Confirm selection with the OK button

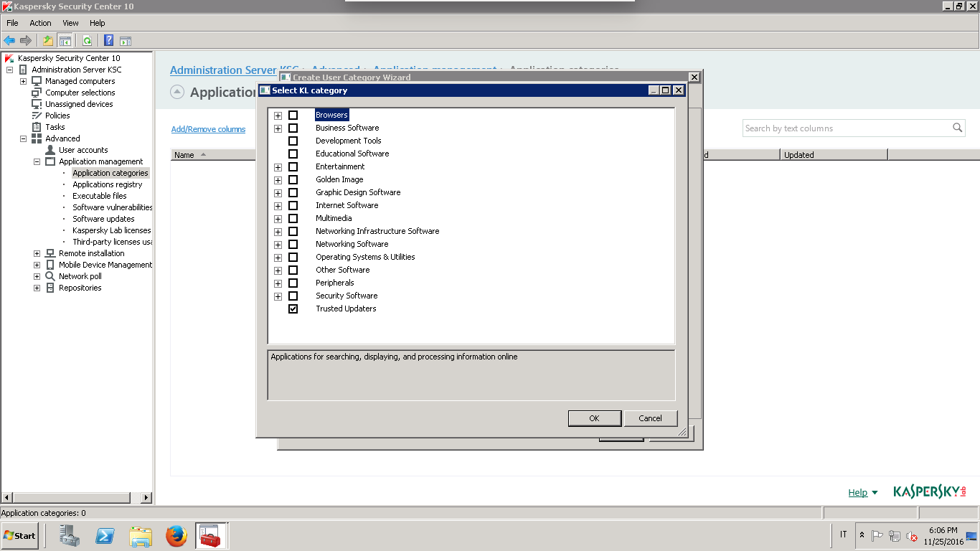click(594, 418)
